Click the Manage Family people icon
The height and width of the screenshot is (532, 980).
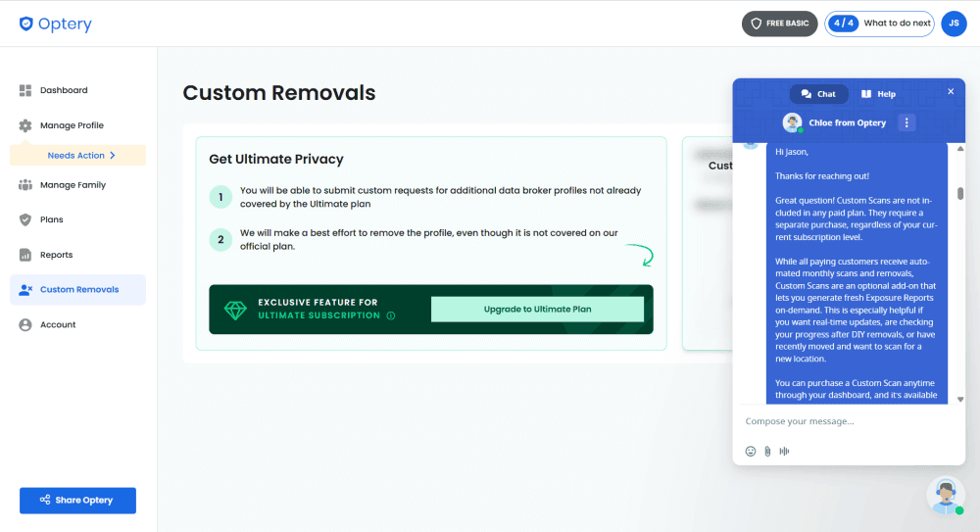click(x=25, y=184)
